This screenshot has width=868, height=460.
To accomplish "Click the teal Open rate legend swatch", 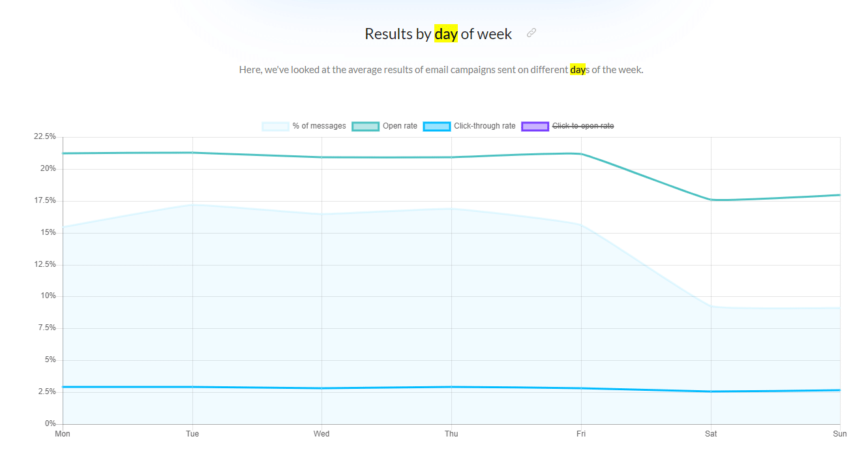I will tap(365, 126).
